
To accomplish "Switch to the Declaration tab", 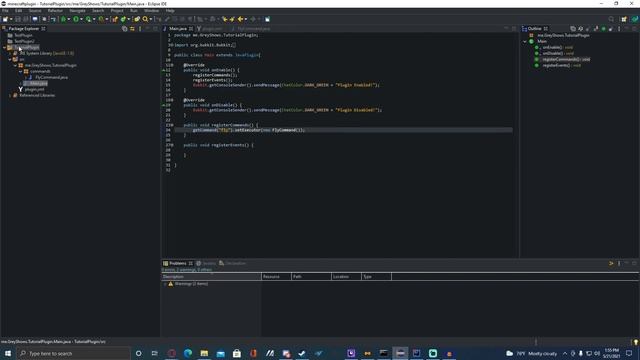I will point(232,263).
